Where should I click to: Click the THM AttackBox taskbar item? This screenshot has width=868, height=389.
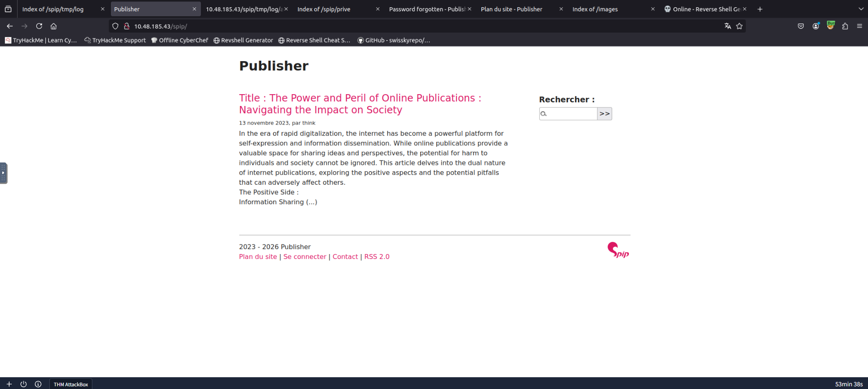[71, 384]
